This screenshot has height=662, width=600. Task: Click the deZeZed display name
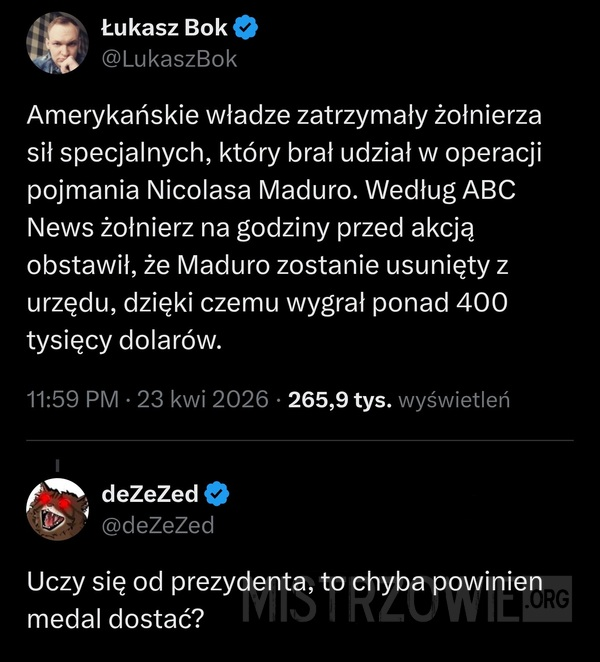pos(150,493)
